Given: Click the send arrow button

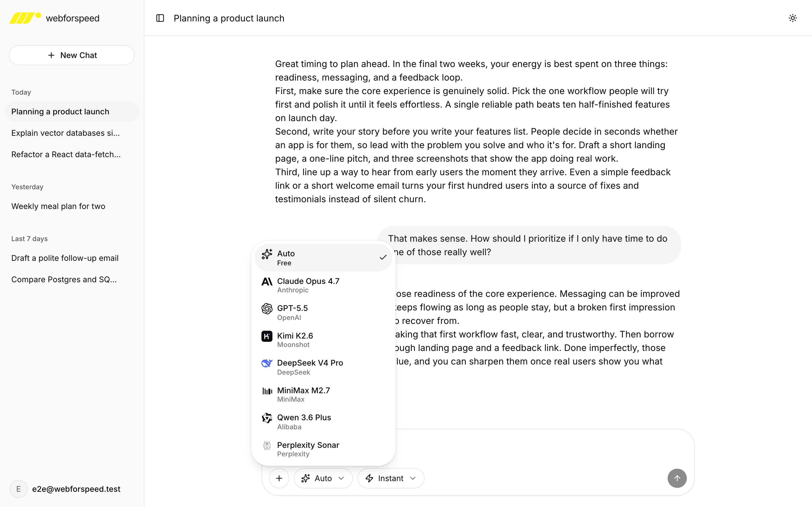Looking at the screenshot, I should pos(677,478).
